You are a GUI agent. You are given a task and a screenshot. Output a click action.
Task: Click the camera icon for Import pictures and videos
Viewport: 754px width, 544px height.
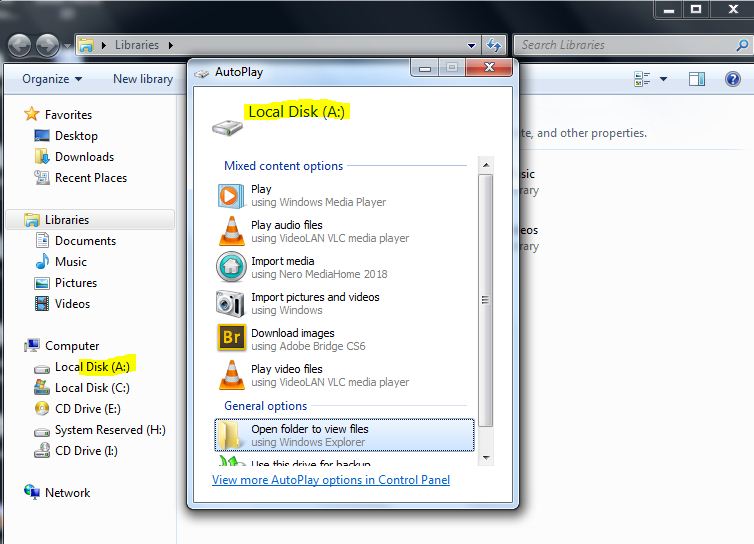click(230, 304)
